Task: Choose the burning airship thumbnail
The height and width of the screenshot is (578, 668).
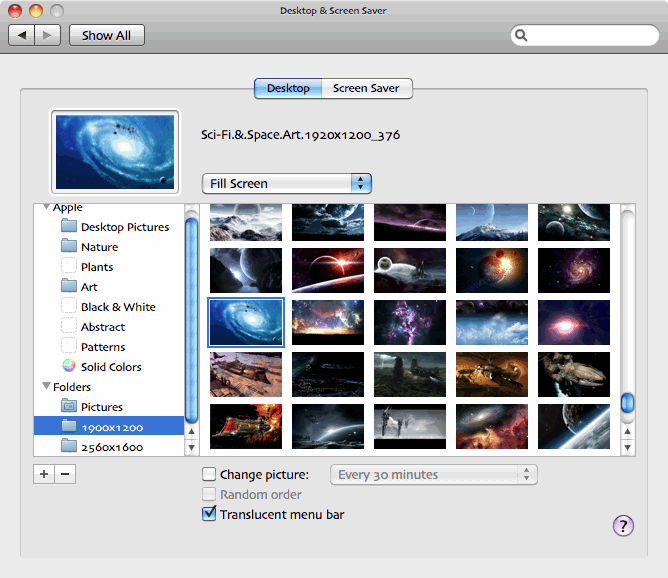Action: point(246,426)
